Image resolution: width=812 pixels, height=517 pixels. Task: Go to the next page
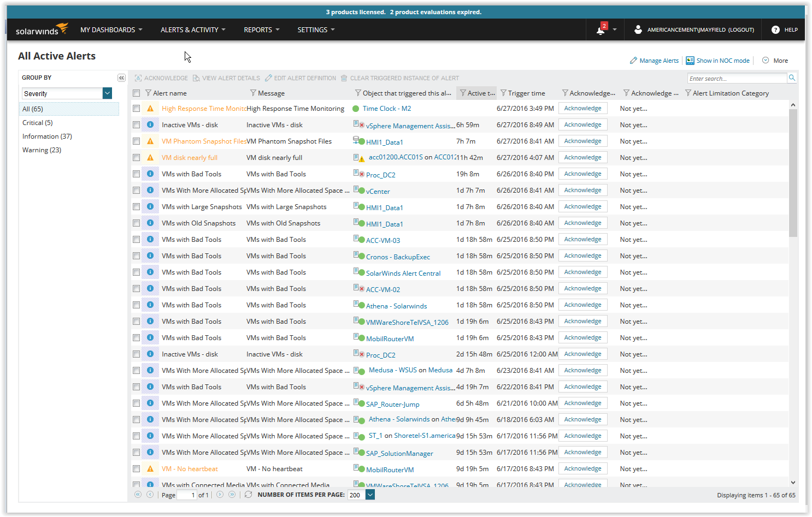coord(220,495)
